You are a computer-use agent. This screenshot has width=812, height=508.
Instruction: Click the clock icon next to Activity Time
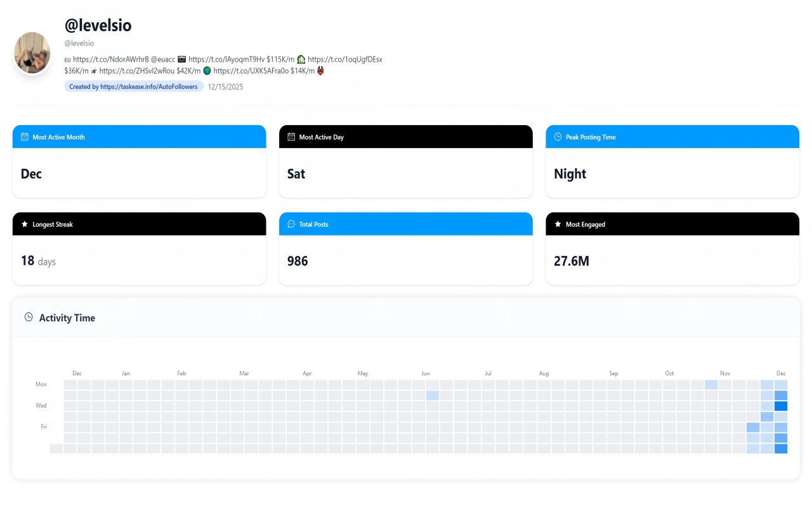(29, 317)
